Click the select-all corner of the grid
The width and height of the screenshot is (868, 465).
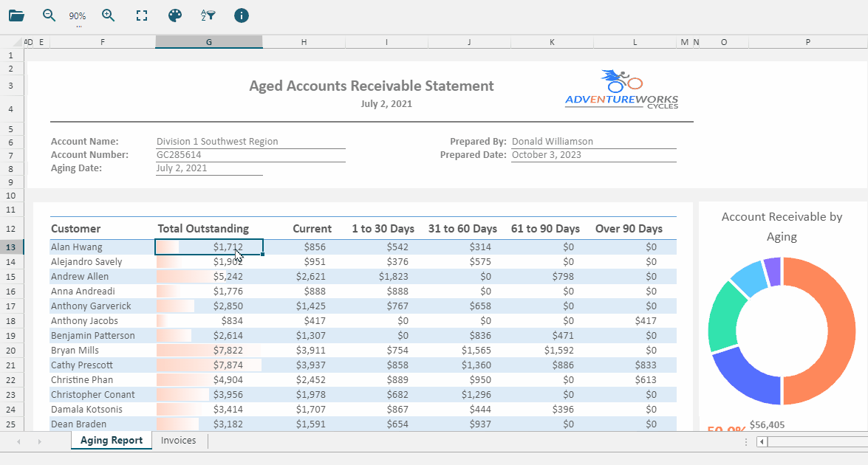tap(12, 42)
